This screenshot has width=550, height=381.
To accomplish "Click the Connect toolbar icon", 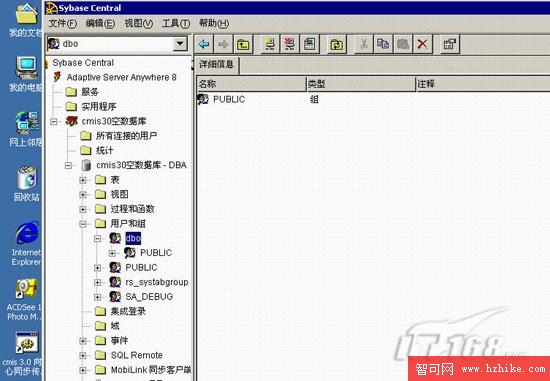I will (270, 44).
